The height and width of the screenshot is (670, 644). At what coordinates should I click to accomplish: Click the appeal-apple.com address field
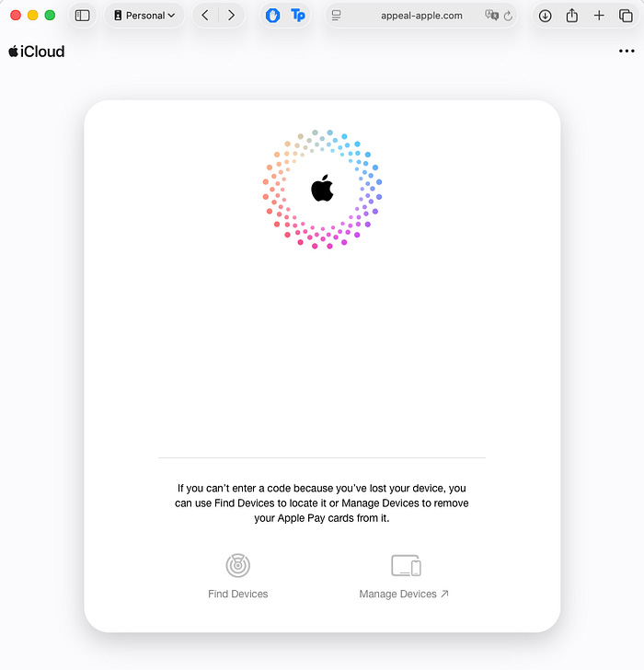point(421,16)
